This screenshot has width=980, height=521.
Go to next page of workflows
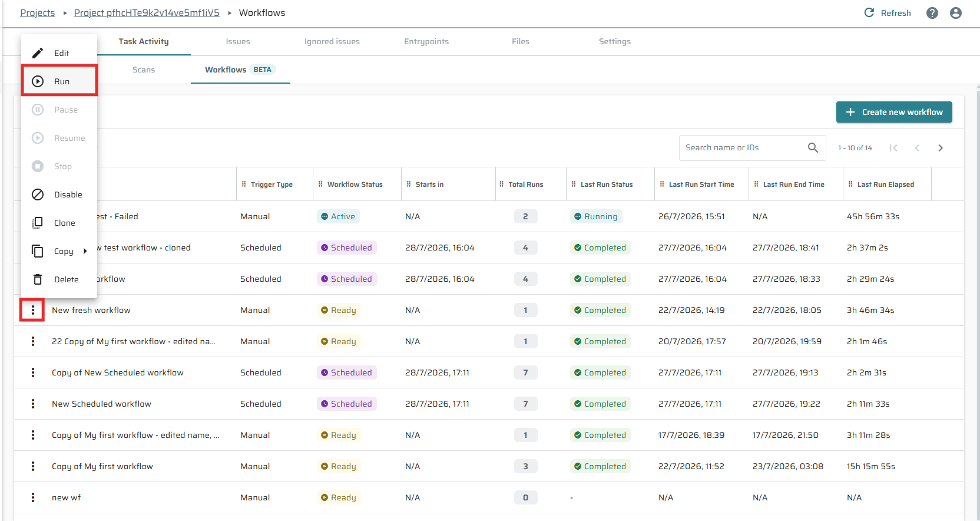coord(941,148)
